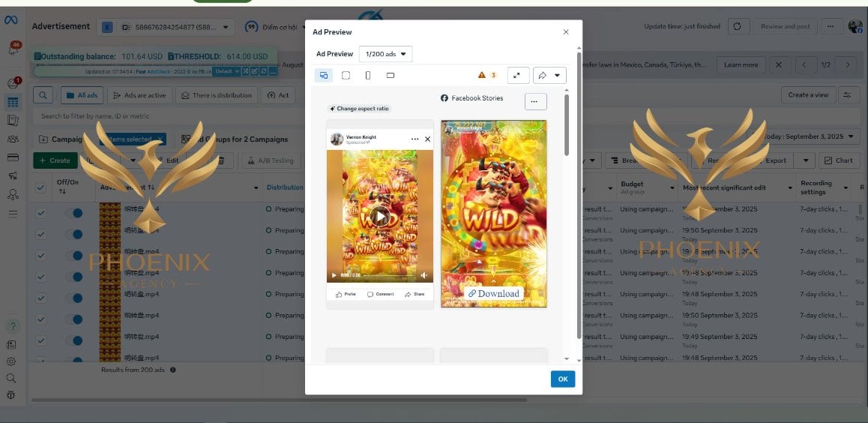Open the more options button by Review and post
The height and width of the screenshot is (423, 868).
(x=831, y=26)
